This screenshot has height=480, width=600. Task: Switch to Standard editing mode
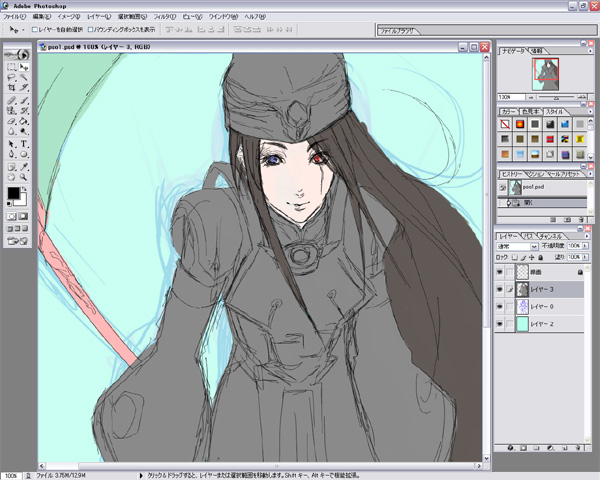pos(11,216)
